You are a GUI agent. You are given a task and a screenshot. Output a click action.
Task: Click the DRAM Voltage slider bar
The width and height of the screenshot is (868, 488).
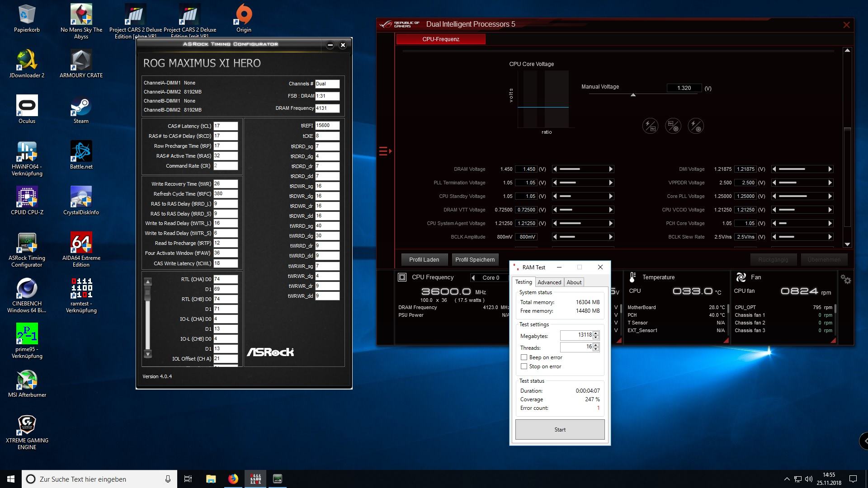pos(584,169)
